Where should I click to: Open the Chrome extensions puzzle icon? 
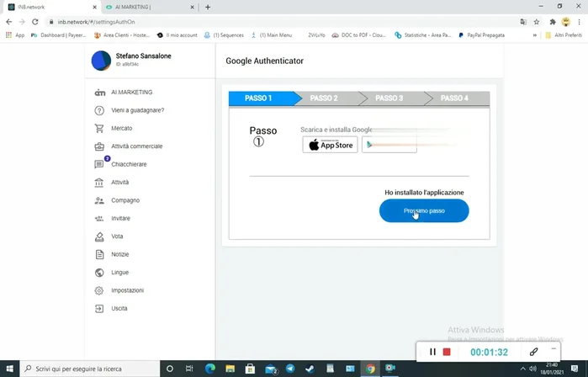click(553, 22)
